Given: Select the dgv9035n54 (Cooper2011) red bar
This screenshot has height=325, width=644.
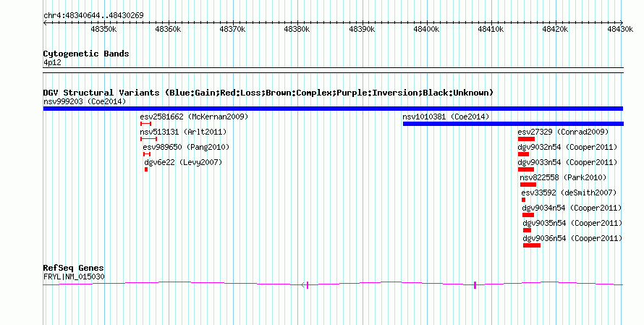Looking at the screenshot, I should pos(527,230).
